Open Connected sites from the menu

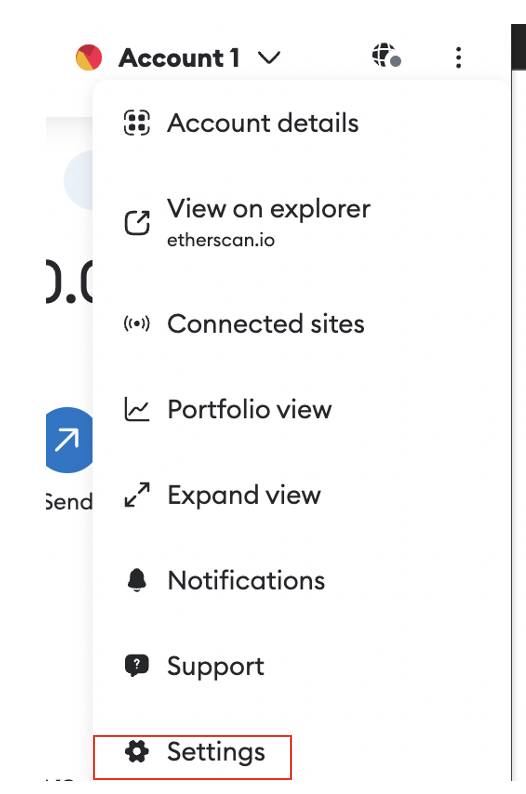301,324
